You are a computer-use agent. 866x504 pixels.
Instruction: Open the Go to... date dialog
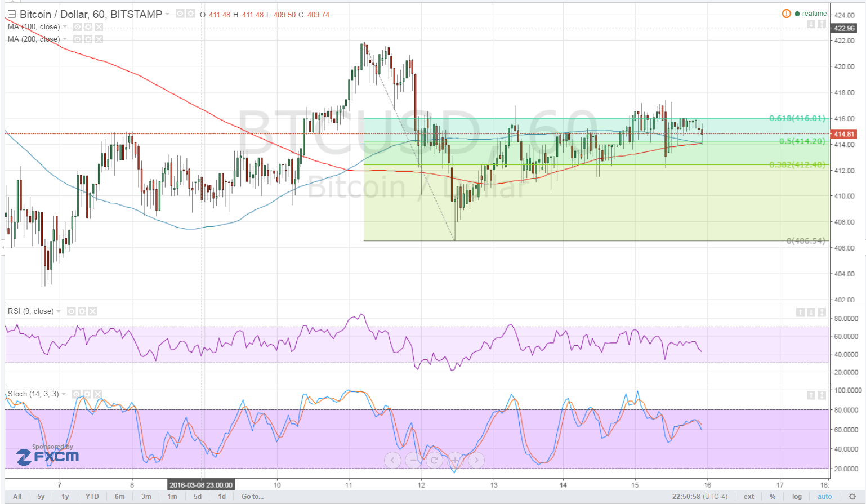point(252,497)
